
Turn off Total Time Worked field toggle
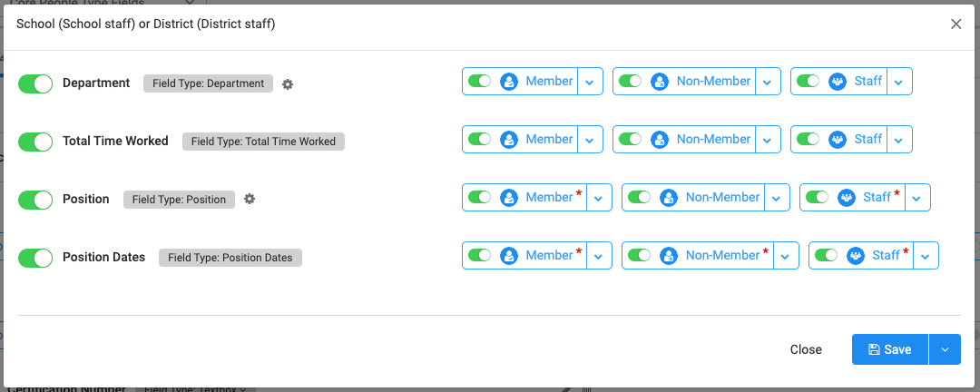coord(35,142)
